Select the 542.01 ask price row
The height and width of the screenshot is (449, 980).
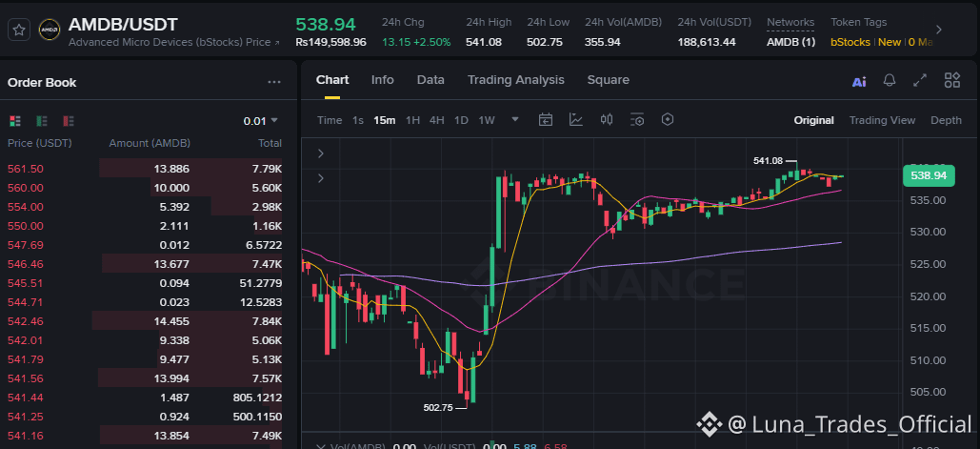tap(145, 340)
